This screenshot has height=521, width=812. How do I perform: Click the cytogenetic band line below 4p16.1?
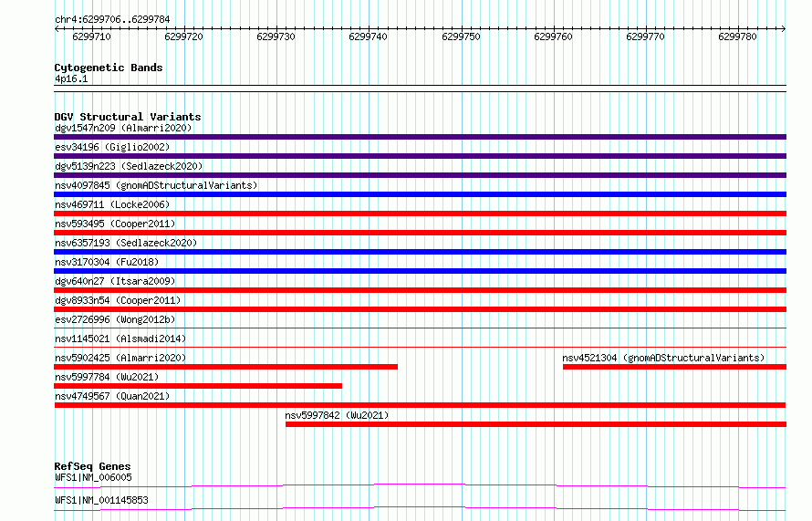(420, 89)
